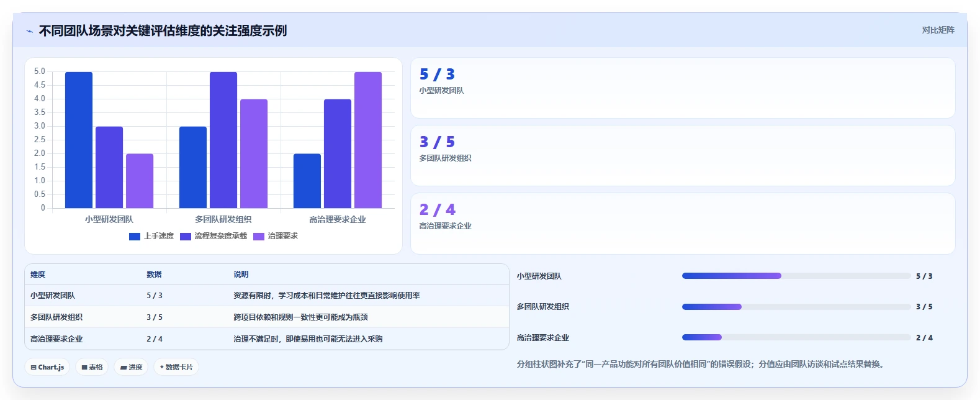
Task: Click the footnote starting 分组柱状图补充了
Action: tap(700, 365)
